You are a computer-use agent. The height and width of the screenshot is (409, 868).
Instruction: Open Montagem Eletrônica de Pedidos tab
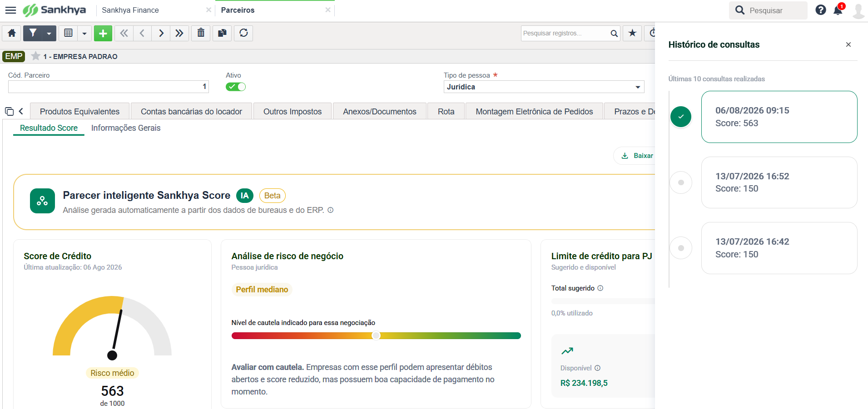[x=534, y=112]
